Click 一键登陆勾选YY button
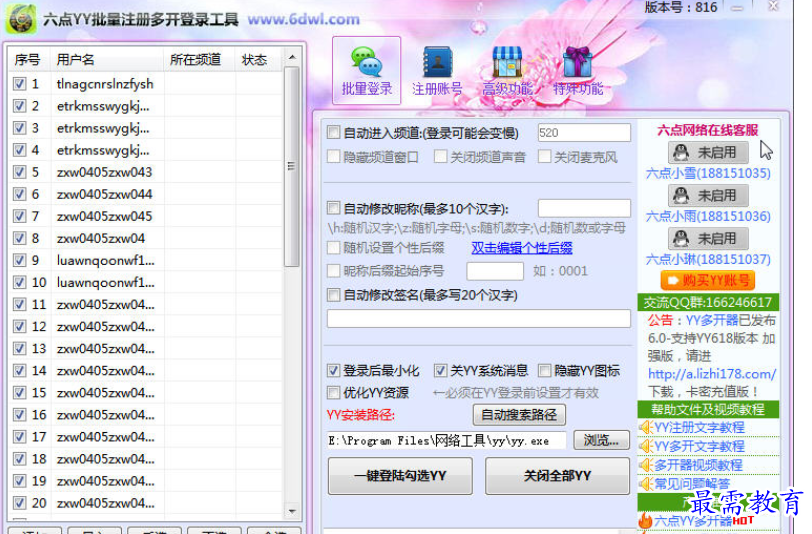This screenshot has width=812, height=534. 400,475
